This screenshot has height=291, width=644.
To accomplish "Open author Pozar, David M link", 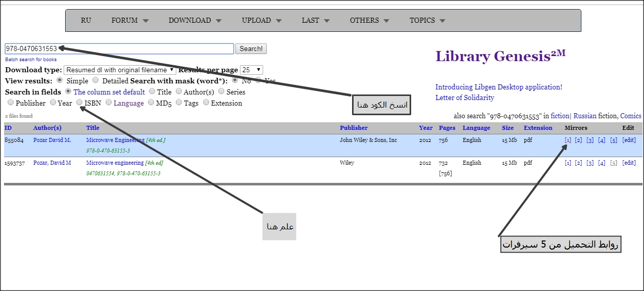I will (52, 163).
